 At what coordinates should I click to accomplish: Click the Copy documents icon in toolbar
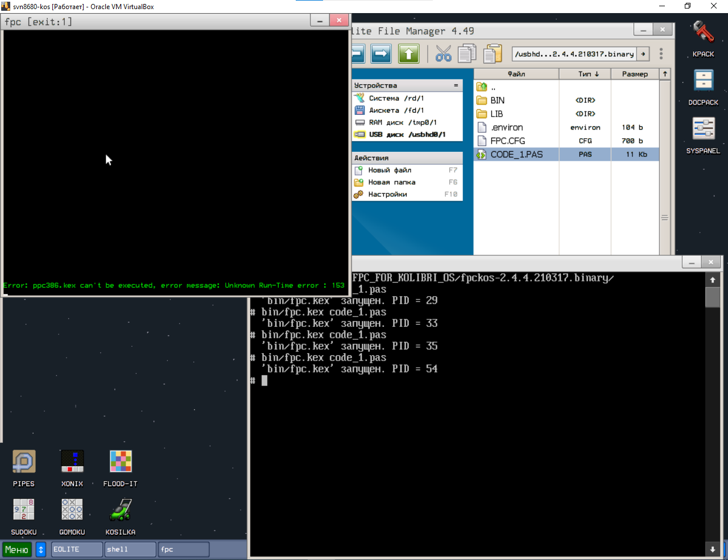(x=467, y=54)
